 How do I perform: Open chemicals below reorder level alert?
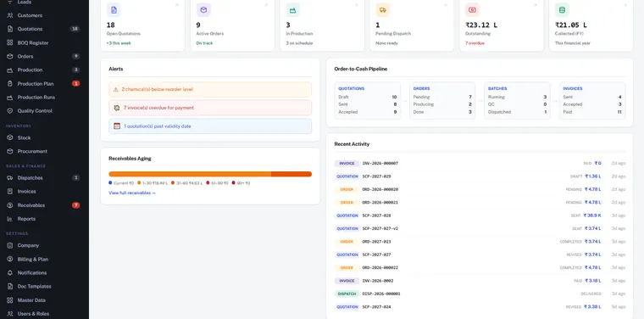coord(210,89)
